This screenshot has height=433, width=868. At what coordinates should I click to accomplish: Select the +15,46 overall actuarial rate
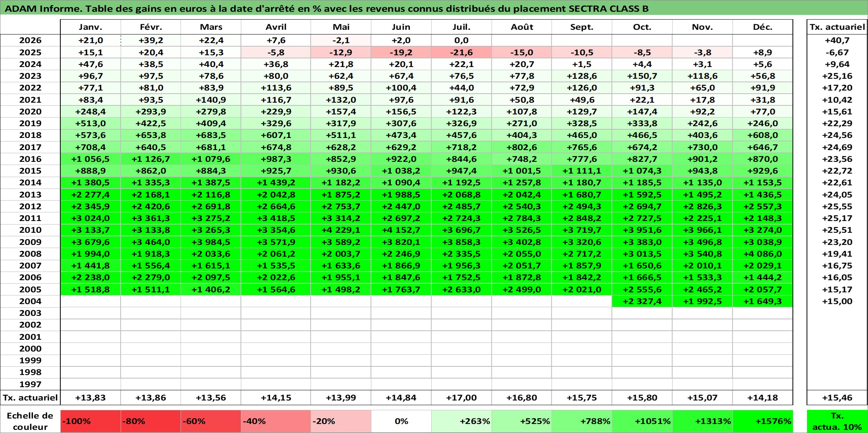[x=837, y=398]
